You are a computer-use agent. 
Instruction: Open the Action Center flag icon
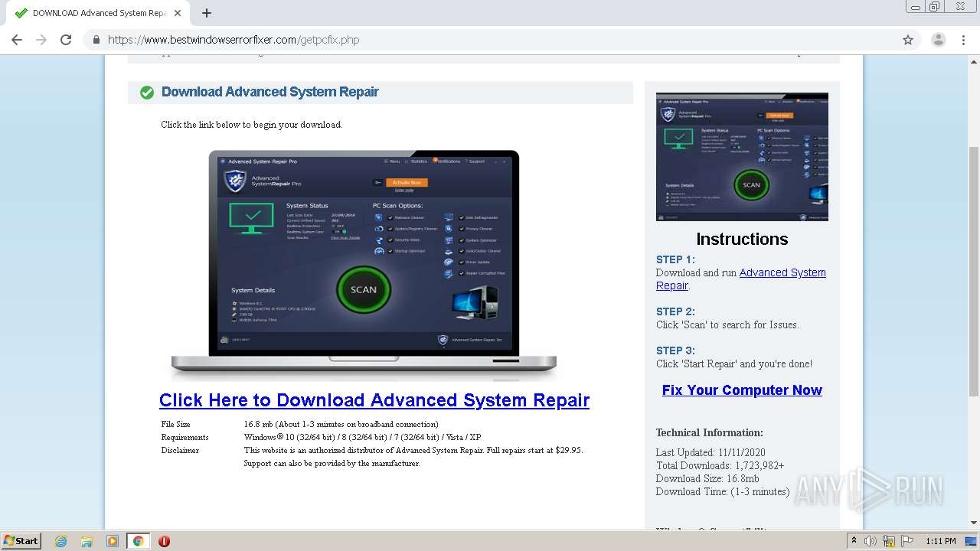point(906,541)
